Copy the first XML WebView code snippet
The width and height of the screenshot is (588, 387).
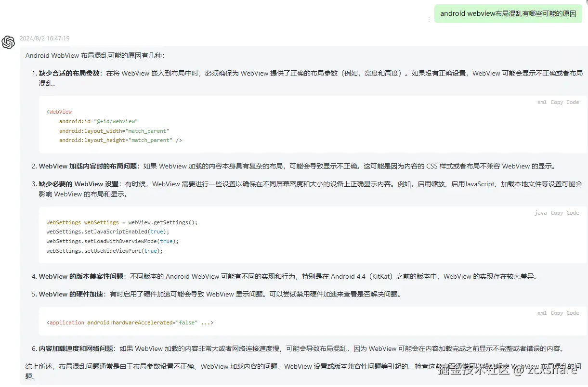click(x=556, y=102)
